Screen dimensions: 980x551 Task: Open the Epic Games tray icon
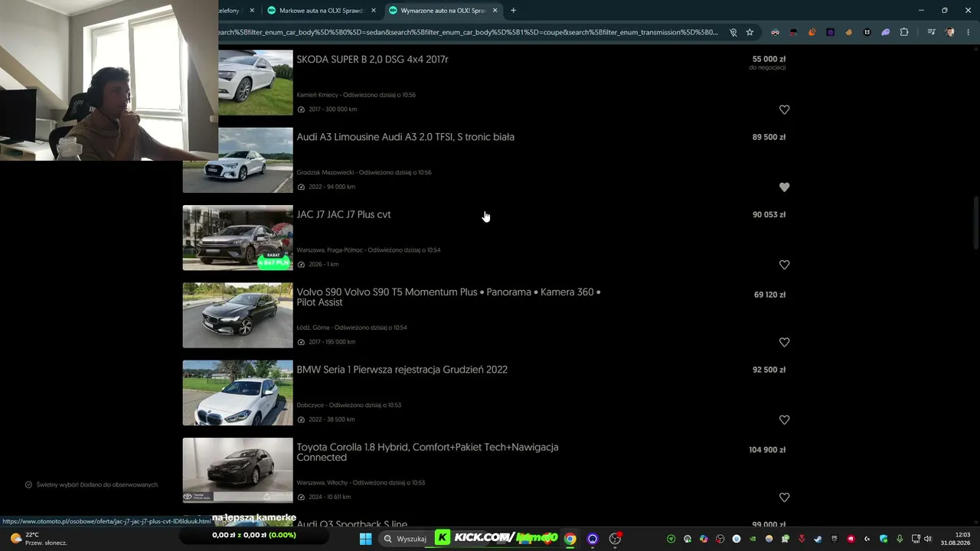(x=834, y=539)
